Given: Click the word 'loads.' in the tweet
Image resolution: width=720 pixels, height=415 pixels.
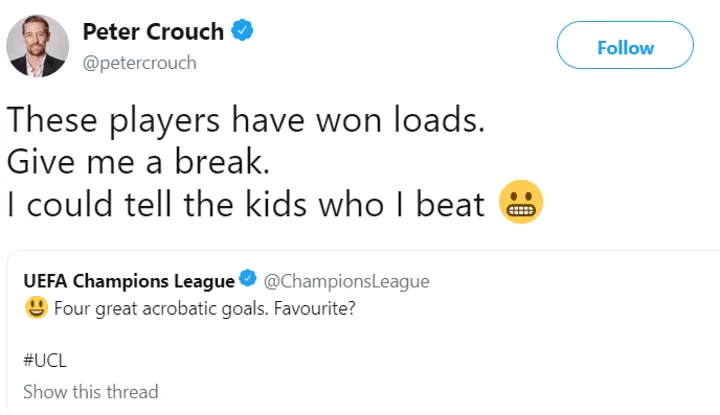Looking at the screenshot, I should pos(439,119).
